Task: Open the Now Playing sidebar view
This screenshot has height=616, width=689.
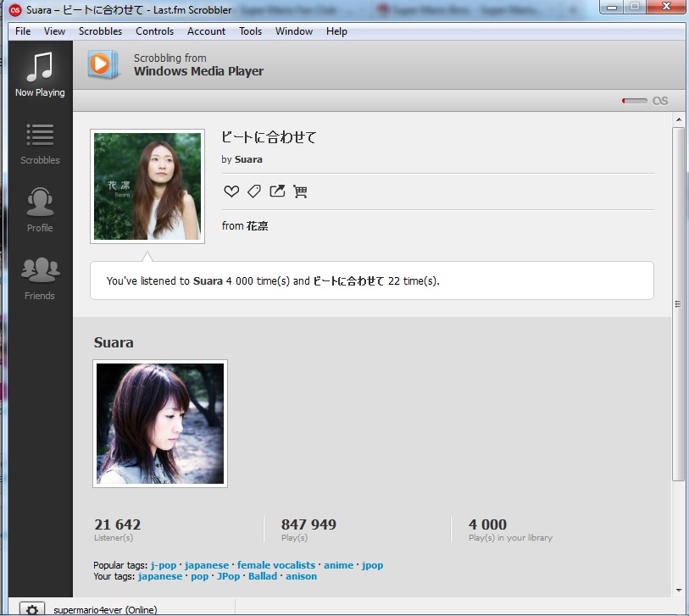Action: [x=39, y=74]
